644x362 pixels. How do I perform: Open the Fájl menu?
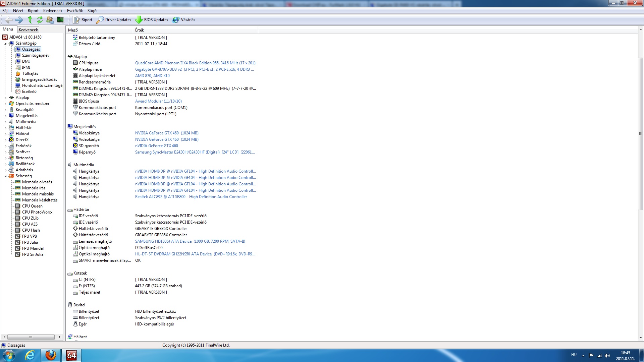coord(5,11)
